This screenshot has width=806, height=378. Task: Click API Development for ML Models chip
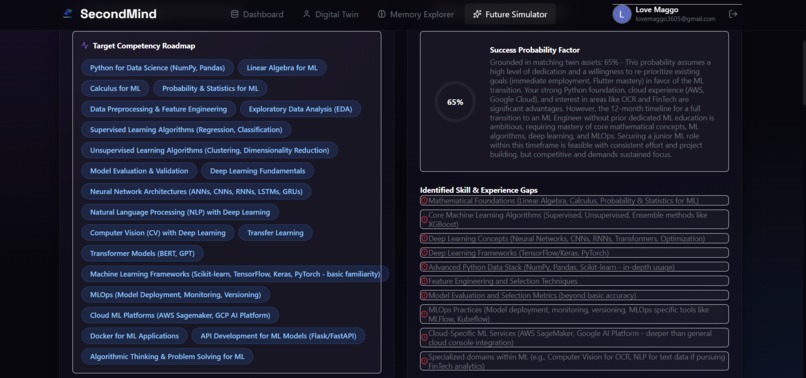tap(279, 336)
